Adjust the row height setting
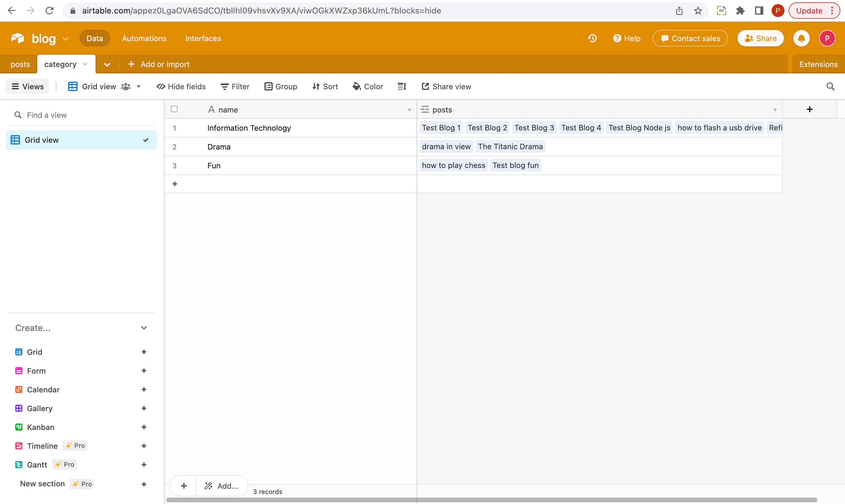Screen dimensions: 845x504 401,87
